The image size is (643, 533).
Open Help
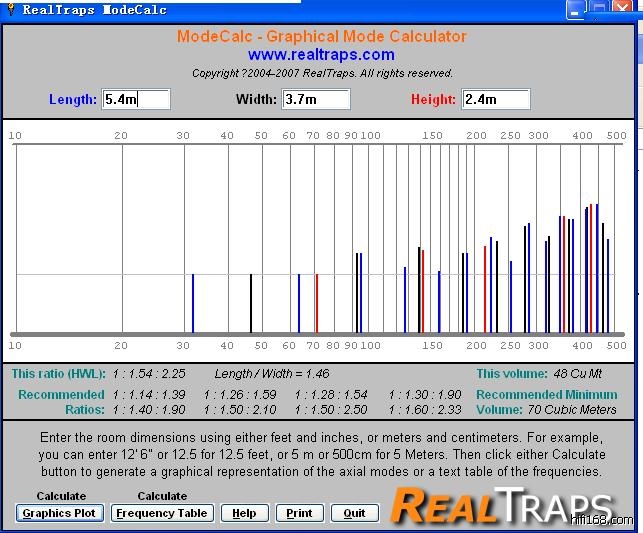click(245, 513)
